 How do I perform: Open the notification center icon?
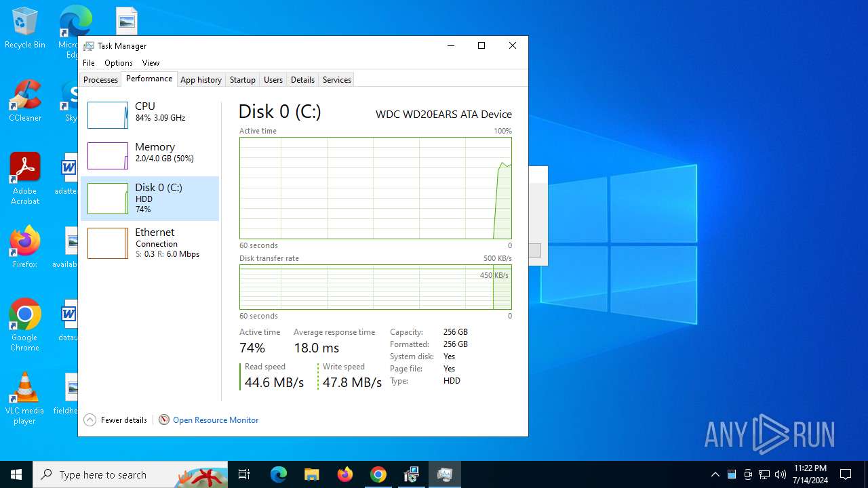(x=846, y=474)
